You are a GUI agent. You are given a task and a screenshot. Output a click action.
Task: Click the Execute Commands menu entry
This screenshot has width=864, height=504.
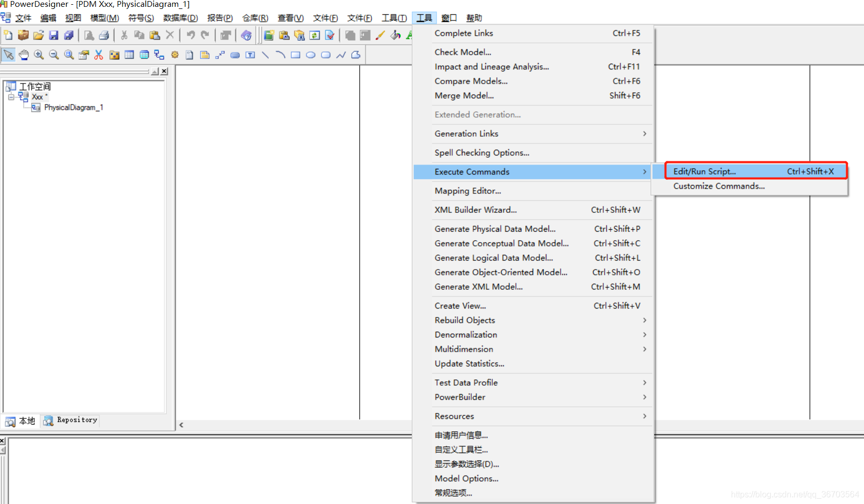point(533,172)
